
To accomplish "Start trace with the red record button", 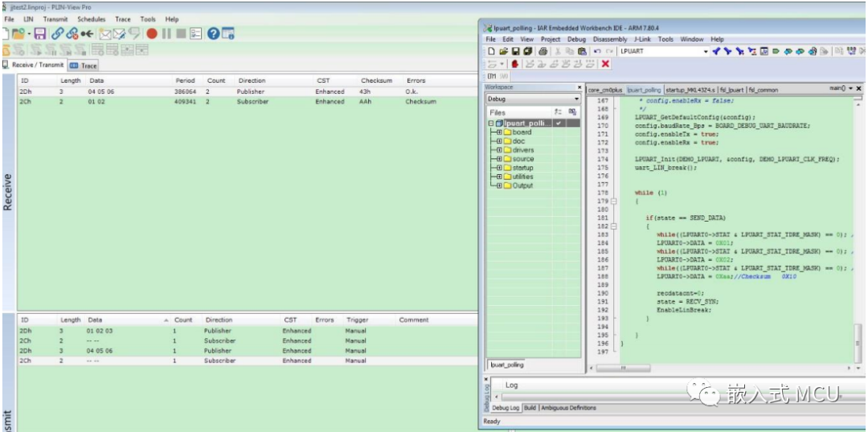I will click(152, 34).
